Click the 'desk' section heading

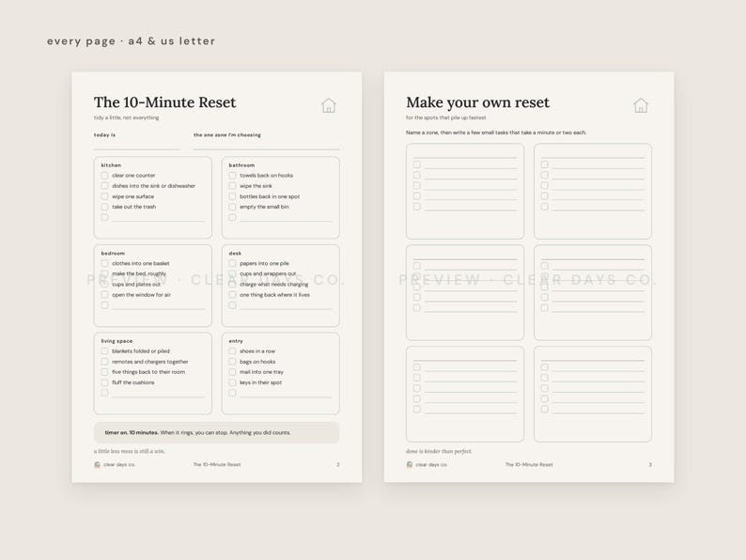click(235, 253)
